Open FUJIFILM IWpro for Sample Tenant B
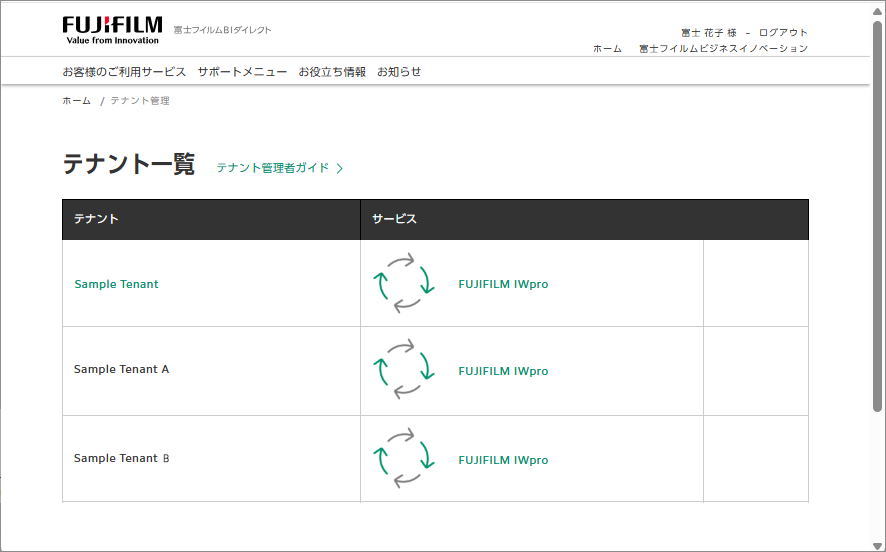The width and height of the screenshot is (886, 552). [x=503, y=460]
